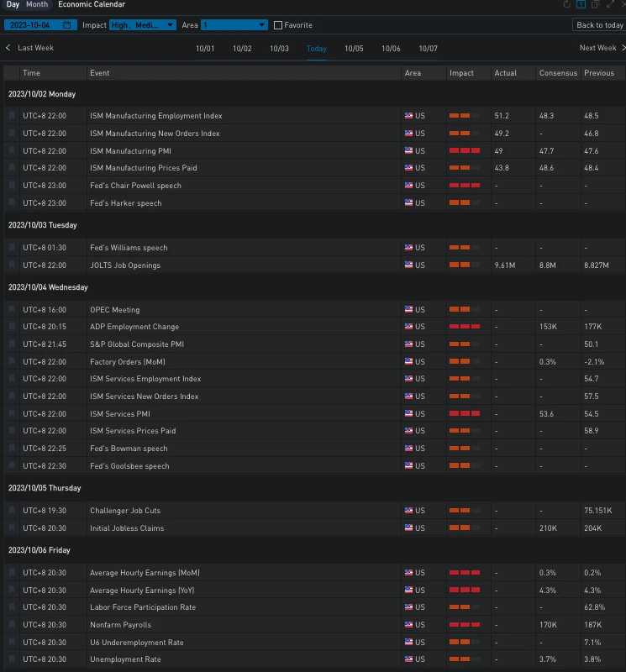Bookmark the OPEC Meeting event

tap(12, 310)
